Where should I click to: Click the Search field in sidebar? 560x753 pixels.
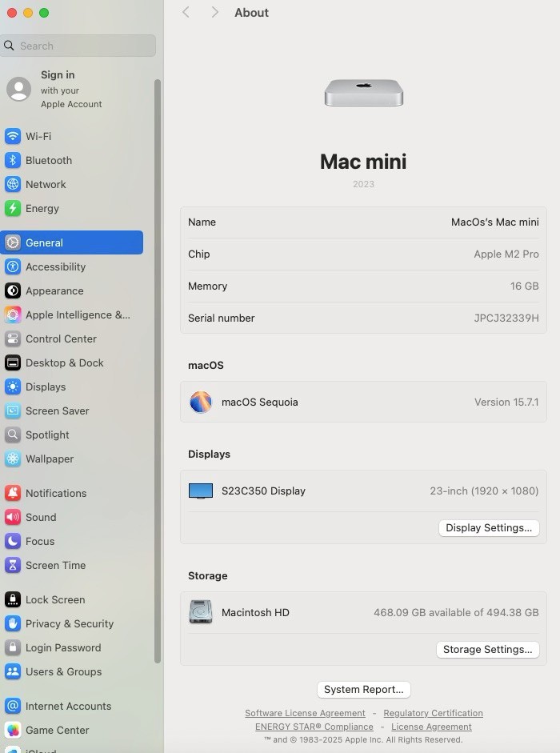point(78,46)
